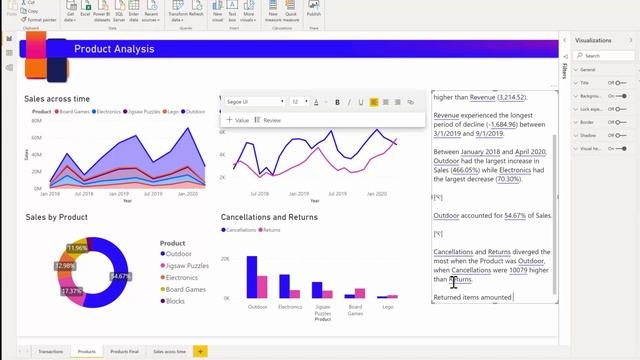640x360 pixels.
Task: Apply italic in text box toolbar
Action: click(349, 102)
